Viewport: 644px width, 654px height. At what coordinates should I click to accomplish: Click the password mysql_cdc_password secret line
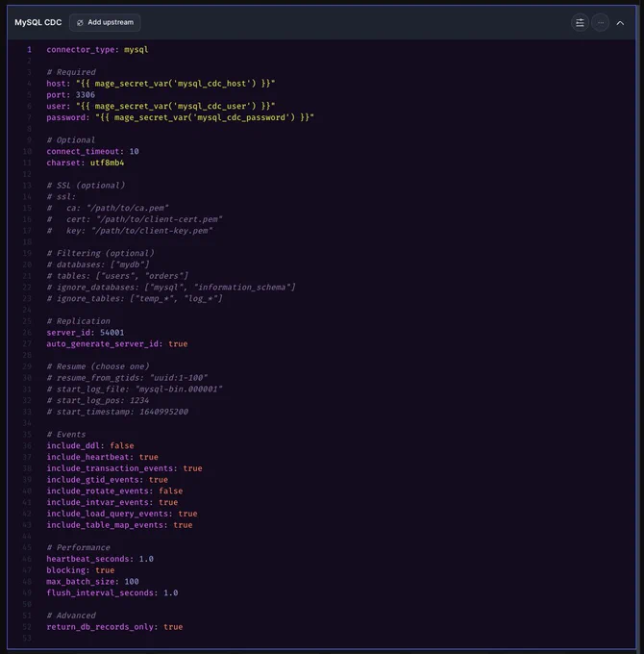coord(180,117)
